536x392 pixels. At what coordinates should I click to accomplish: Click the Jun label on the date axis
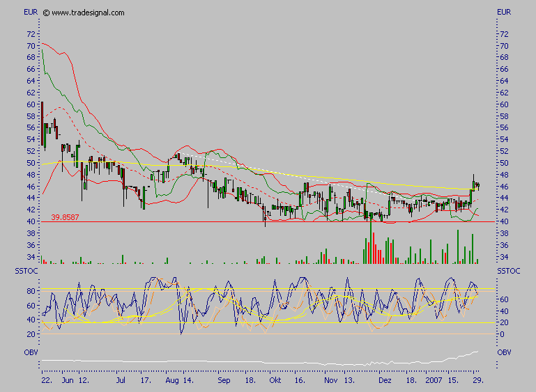(x=68, y=380)
